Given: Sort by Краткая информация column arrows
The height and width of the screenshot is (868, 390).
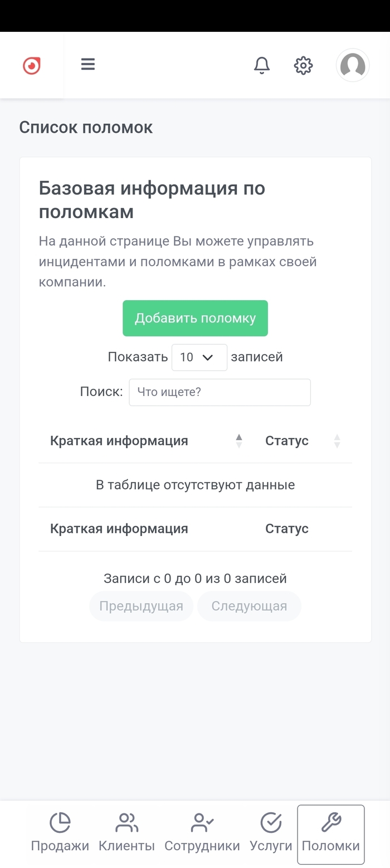Looking at the screenshot, I should 239,441.
